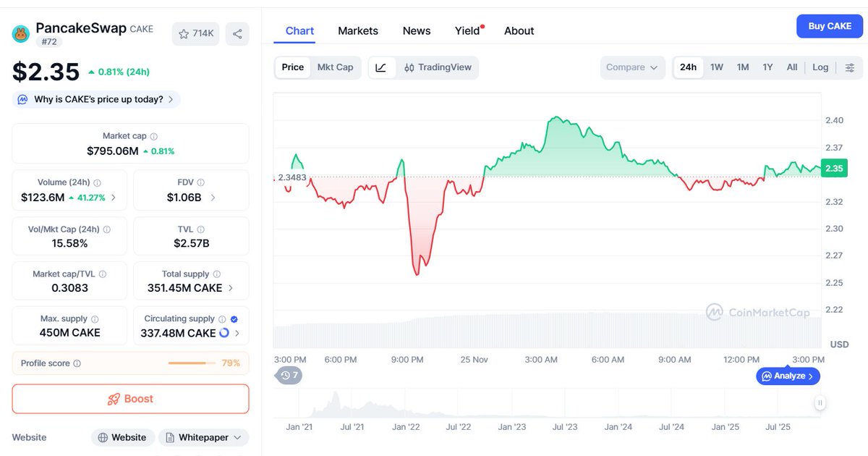Select All time range
Viewport: 868px width, 456px height.
tap(792, 67)
